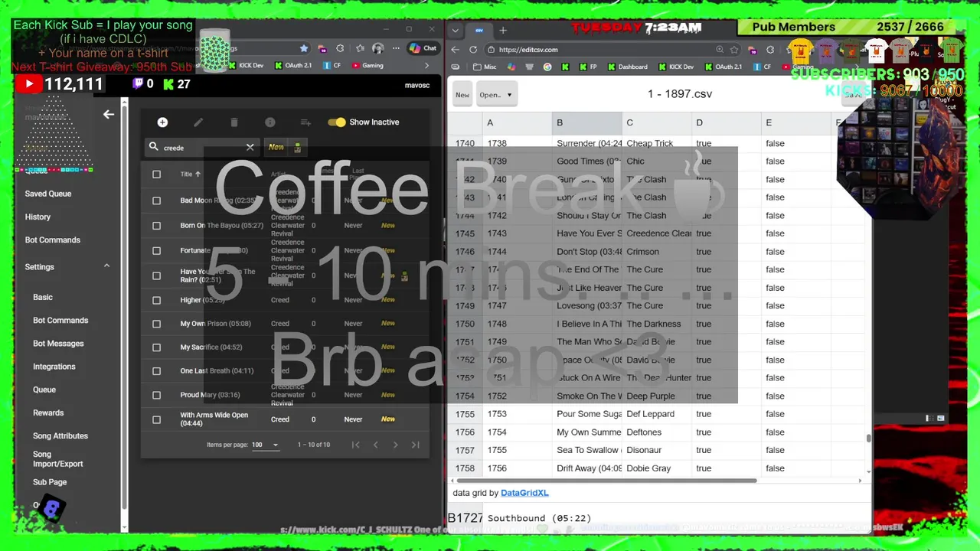The image size is (980, 551).
Task: Sort by the Title column header
Action: (x=191, y=174)
